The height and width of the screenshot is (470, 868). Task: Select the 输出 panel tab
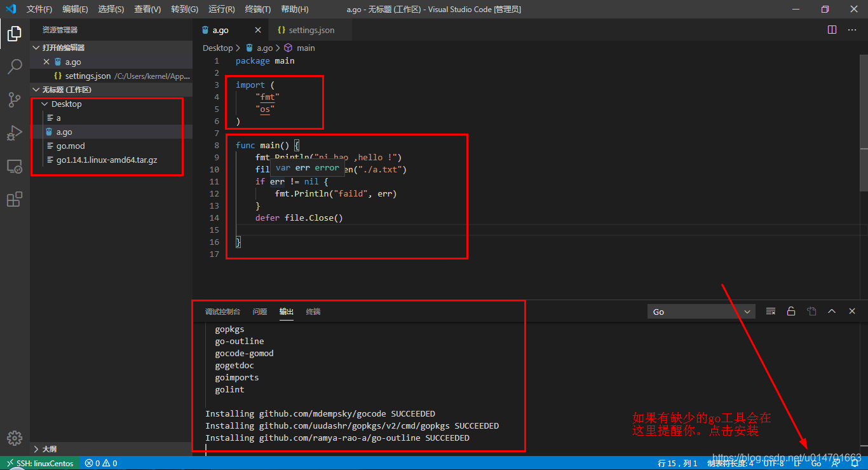pos(287,312)
